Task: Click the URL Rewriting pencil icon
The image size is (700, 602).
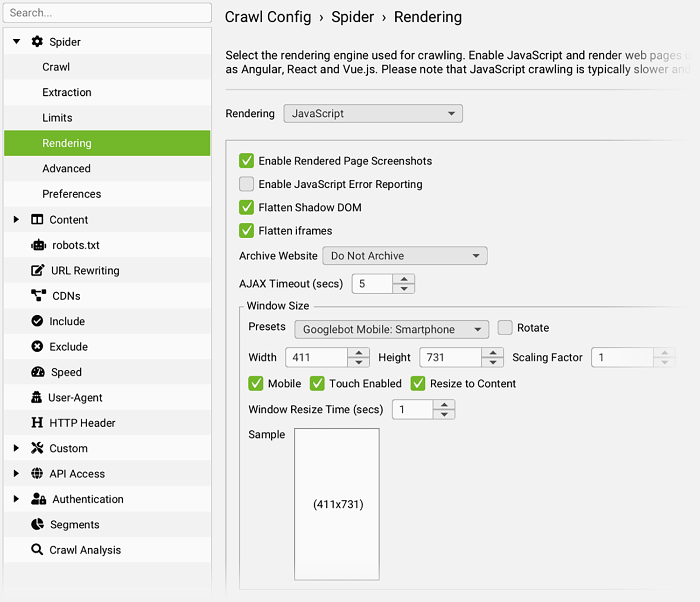Action: (x=38, y=270)
